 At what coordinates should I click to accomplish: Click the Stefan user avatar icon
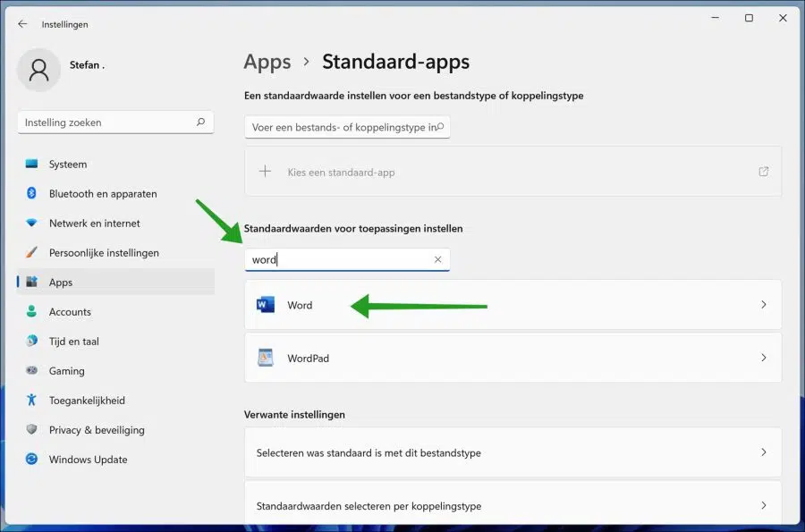(39, 70)
